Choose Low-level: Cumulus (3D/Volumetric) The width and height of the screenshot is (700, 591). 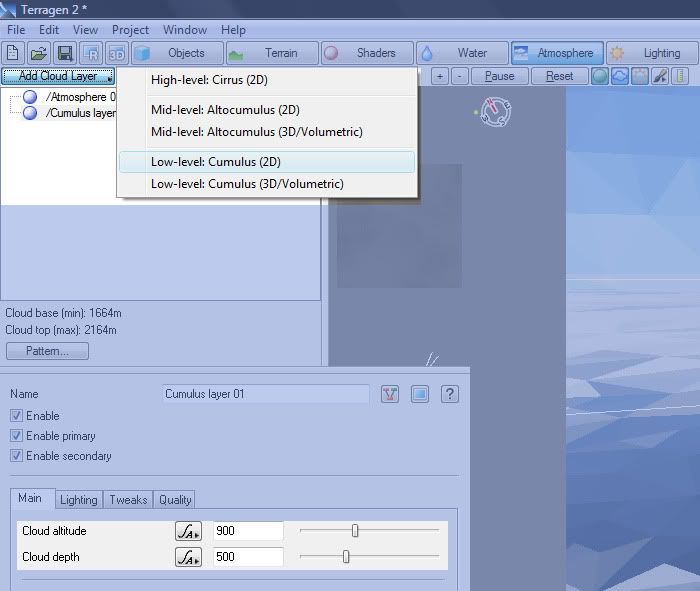click(247, 184)
